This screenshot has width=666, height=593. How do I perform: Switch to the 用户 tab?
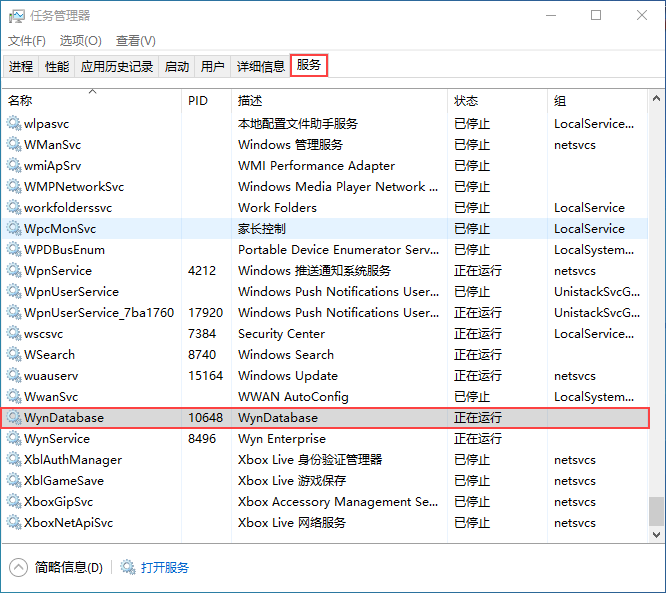(212, 66)
